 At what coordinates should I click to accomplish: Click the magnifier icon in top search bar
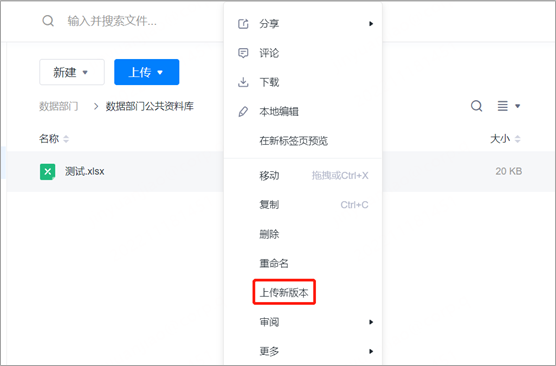pyautogui.click(x=48, y=21)
